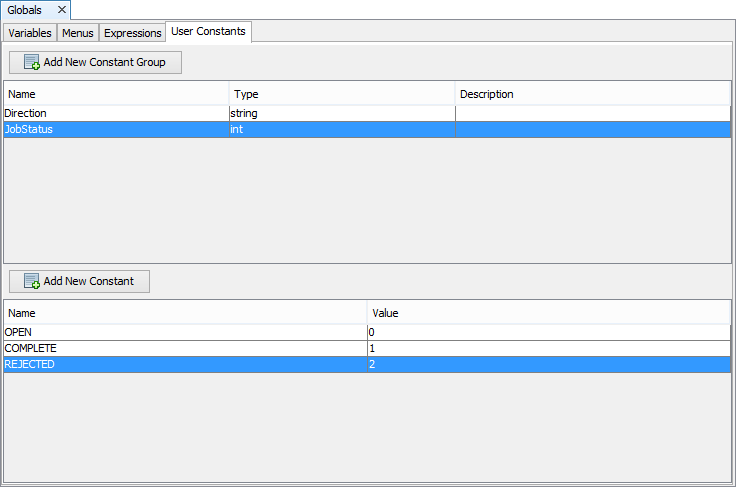Click the value cell of COMPLETE
The image size is (736, 487).
[x=548, y=348]
